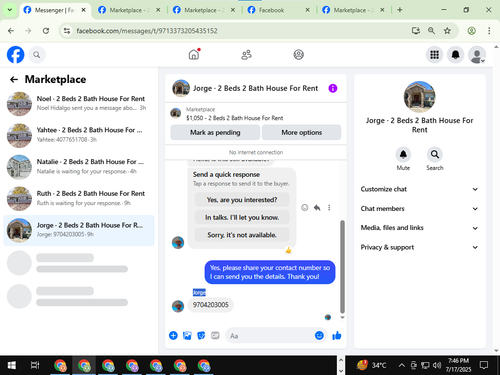Open Task View on taskbar
This screenshot has width=500, height=375.
pyautogui.click(x=35, y=365)
